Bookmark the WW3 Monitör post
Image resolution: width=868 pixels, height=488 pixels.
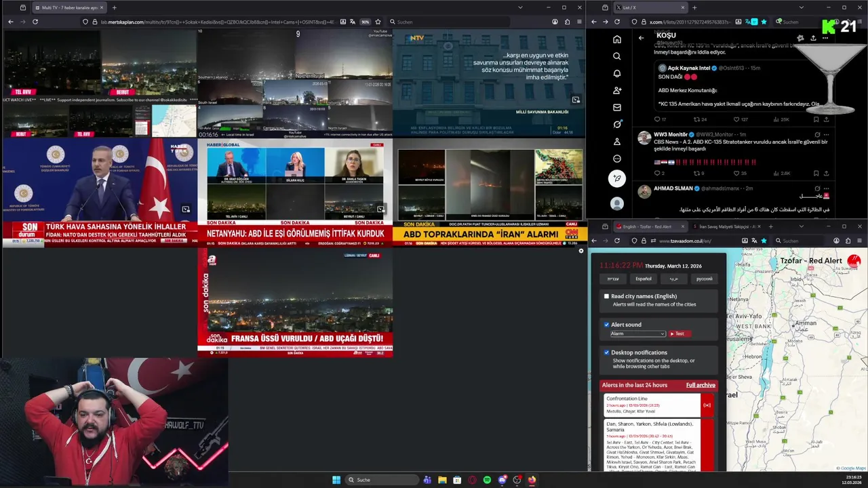(x=816, y=173)
